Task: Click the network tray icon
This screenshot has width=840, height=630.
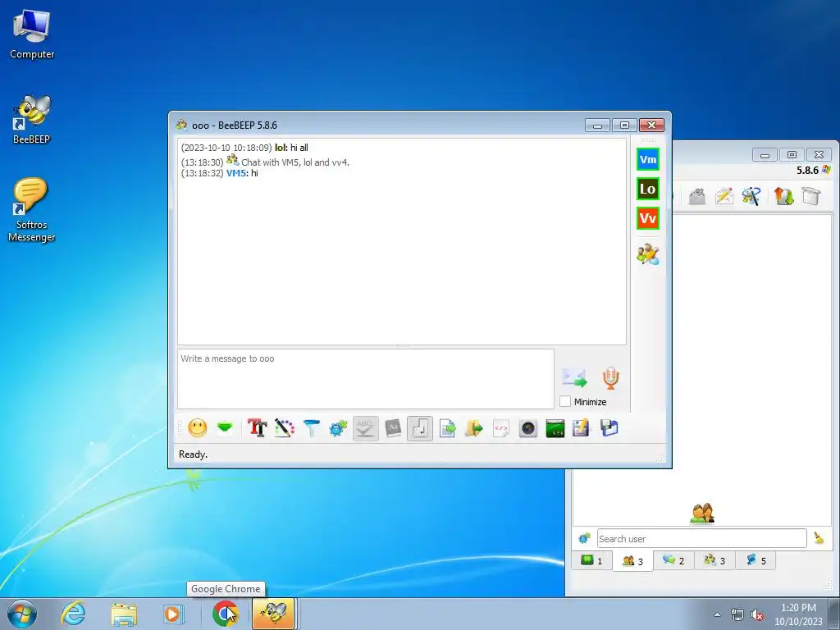Action: [737, 615]
